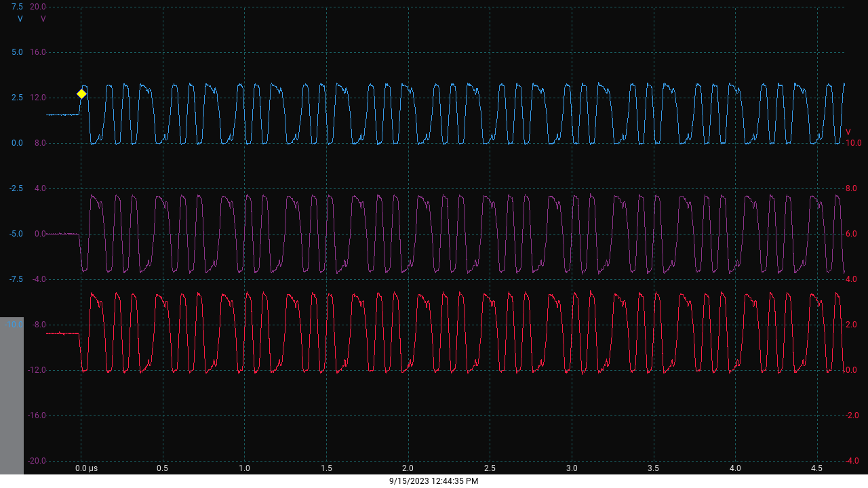This screenshot has height=488, width=868.
Task: Click the 3.0 time axis label
Action: [x=572, y=468]
